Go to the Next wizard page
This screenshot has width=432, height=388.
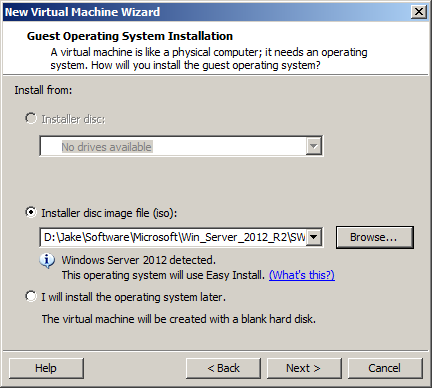coord(304,368)
